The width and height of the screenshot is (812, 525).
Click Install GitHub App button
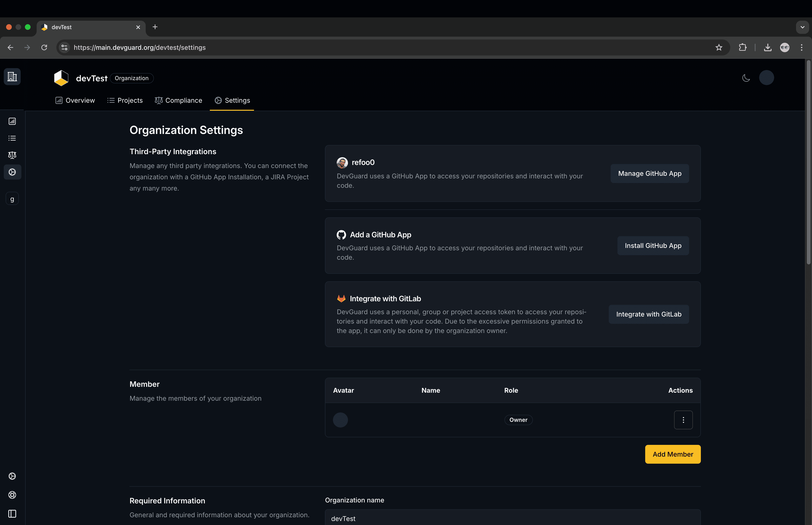click(652, 245)
